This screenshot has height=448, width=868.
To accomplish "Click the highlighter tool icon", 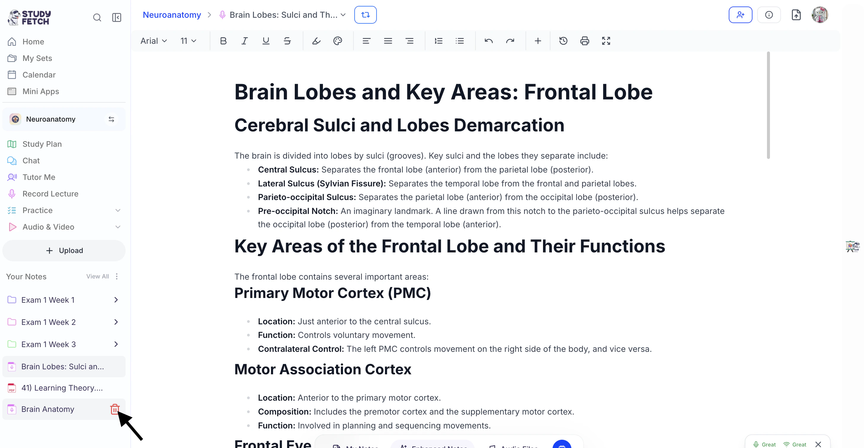I will 316,41.
